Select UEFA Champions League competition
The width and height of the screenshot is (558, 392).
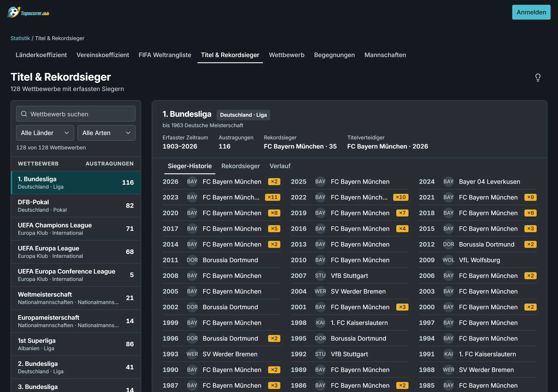(x=76, y=228)
